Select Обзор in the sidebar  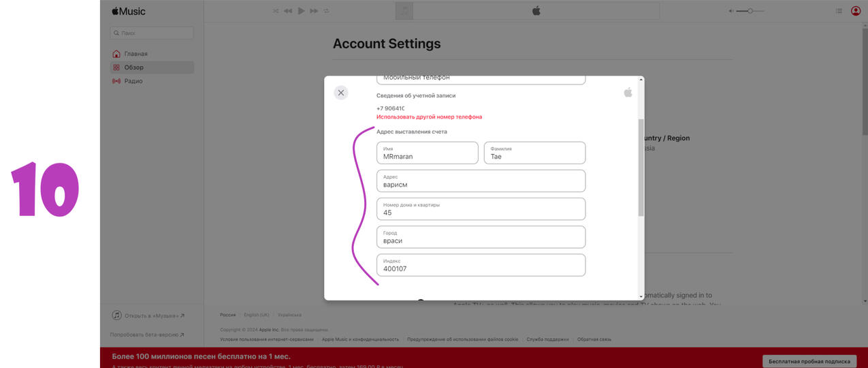[x=134, y=67]
